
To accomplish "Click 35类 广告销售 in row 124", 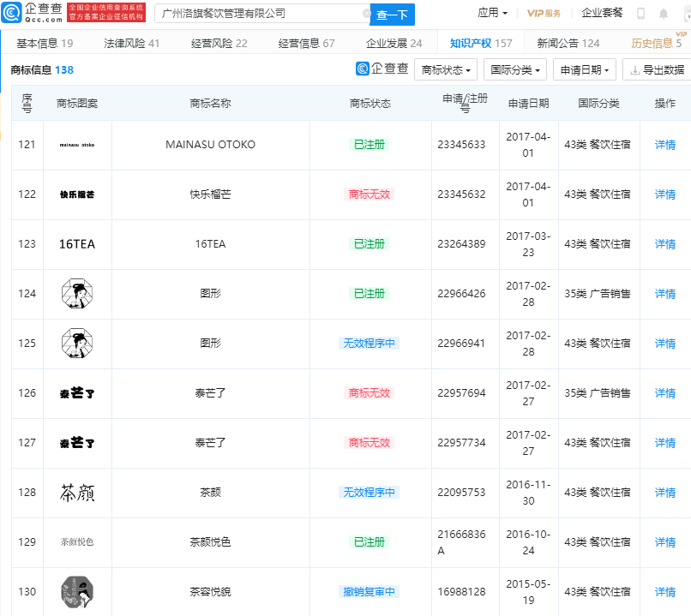I will (x=598, y=294).
